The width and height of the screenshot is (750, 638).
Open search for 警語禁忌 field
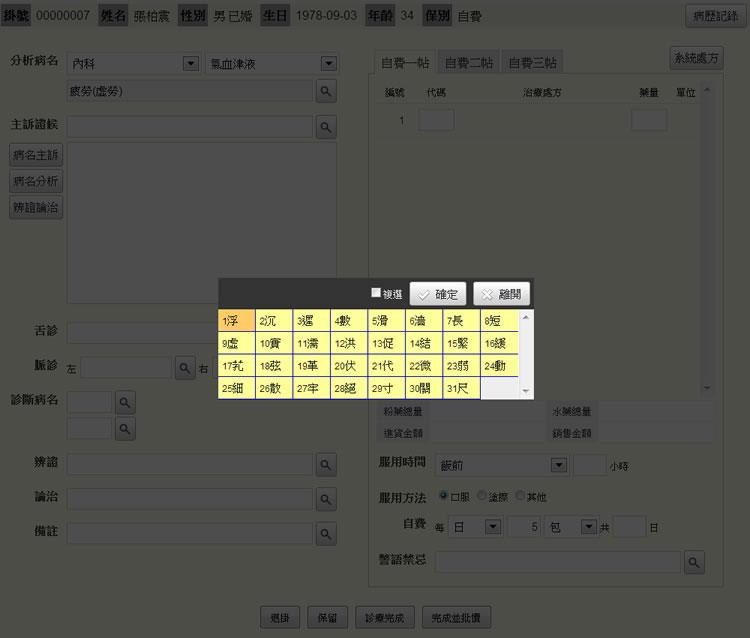(695, 561)
